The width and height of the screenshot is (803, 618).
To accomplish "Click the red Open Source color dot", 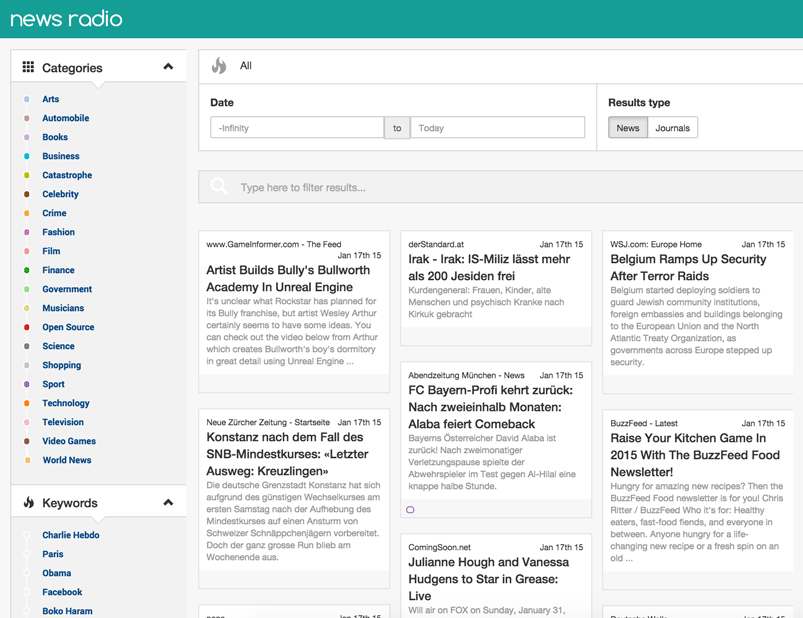I will (27, 327).
